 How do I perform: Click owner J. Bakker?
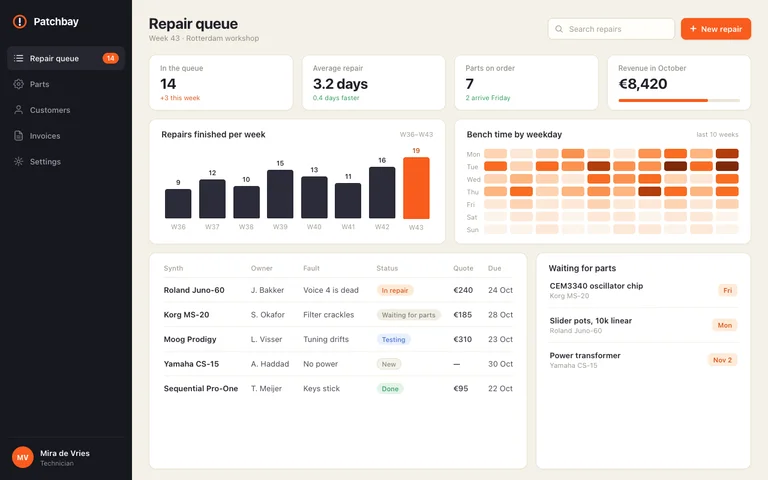[267, 290]
